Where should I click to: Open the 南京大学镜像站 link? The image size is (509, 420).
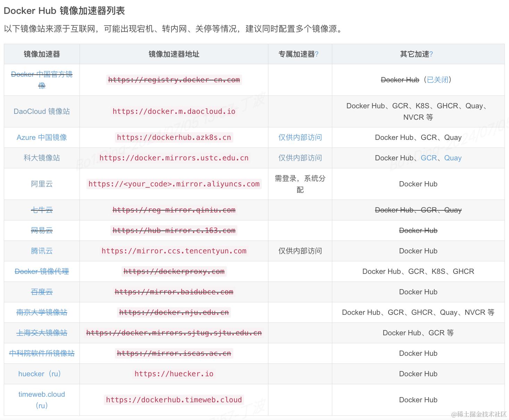(42, 312)
